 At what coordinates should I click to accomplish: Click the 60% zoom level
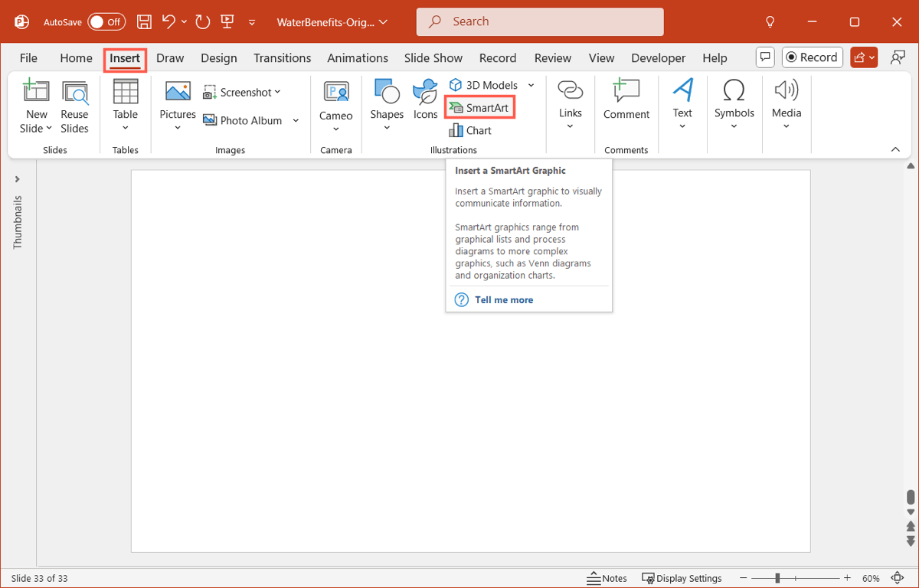pyautogui.click(x=871, y=578)
